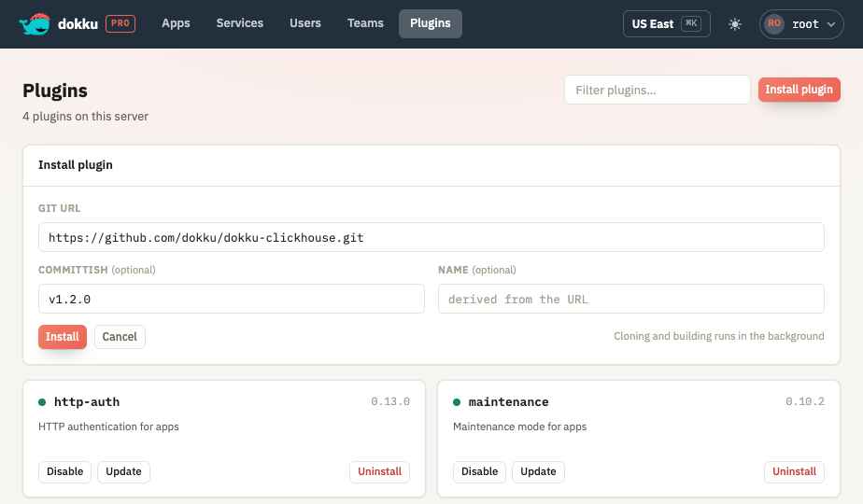Go to the Apps tab
The height and width of the screenshot is (504, 863).
(x=176, y=23)
